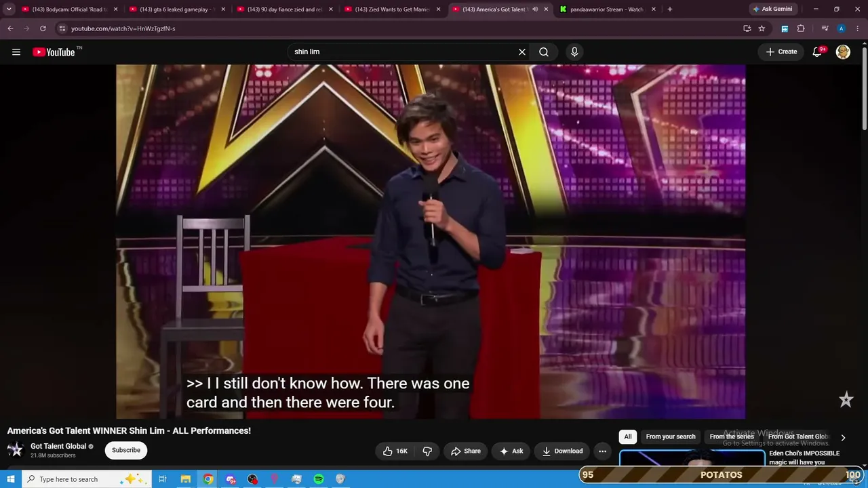Viewport: 868px width, 488px height.
Task: Click the Ask Gemini button
Action: point(772,9)
